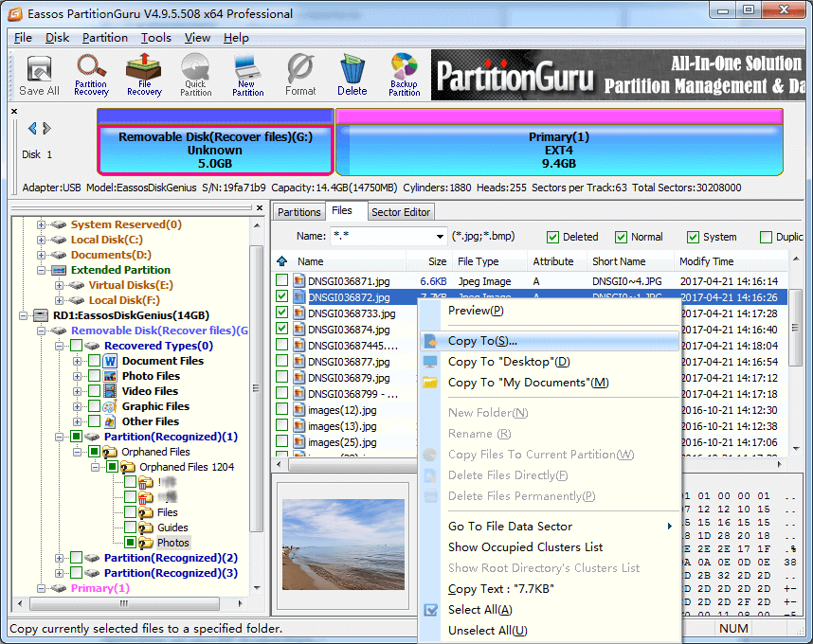
Task: Go to previous disk arrow
Action: pos(32,128)
